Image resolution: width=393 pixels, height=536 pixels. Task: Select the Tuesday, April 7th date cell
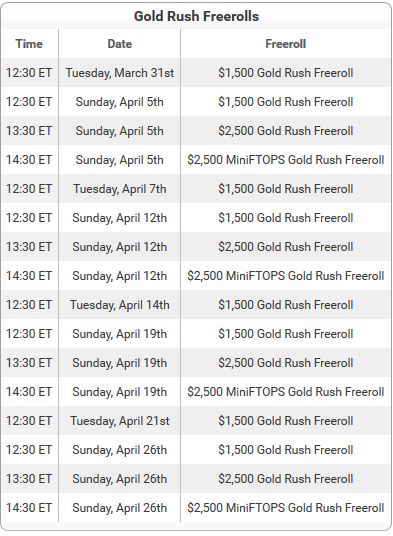(x=120, y=189)
